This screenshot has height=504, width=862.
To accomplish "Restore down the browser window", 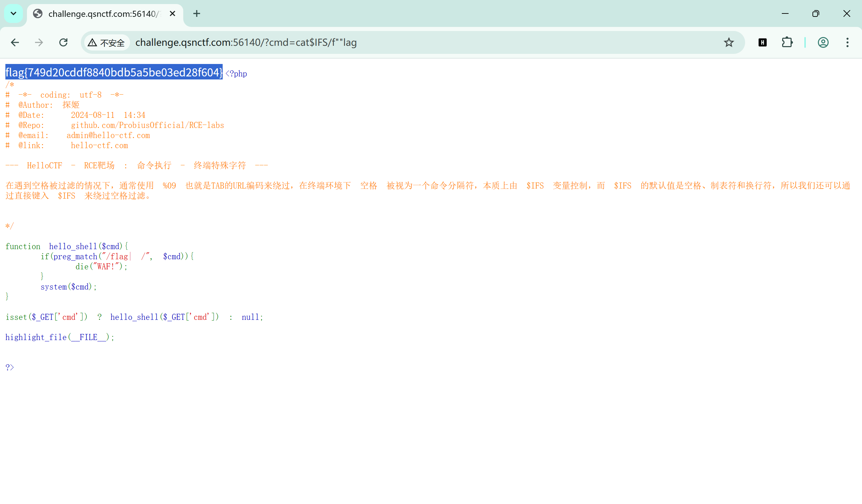I will tap(816, 14).
